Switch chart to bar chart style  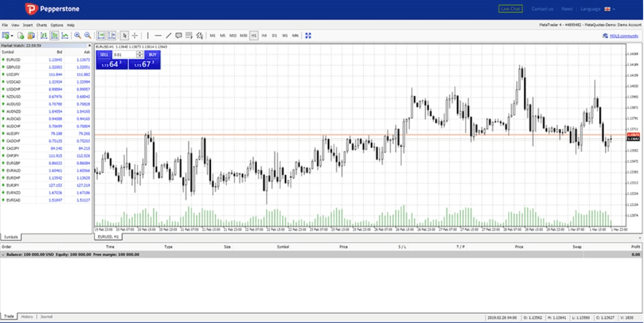pos(44,35)
